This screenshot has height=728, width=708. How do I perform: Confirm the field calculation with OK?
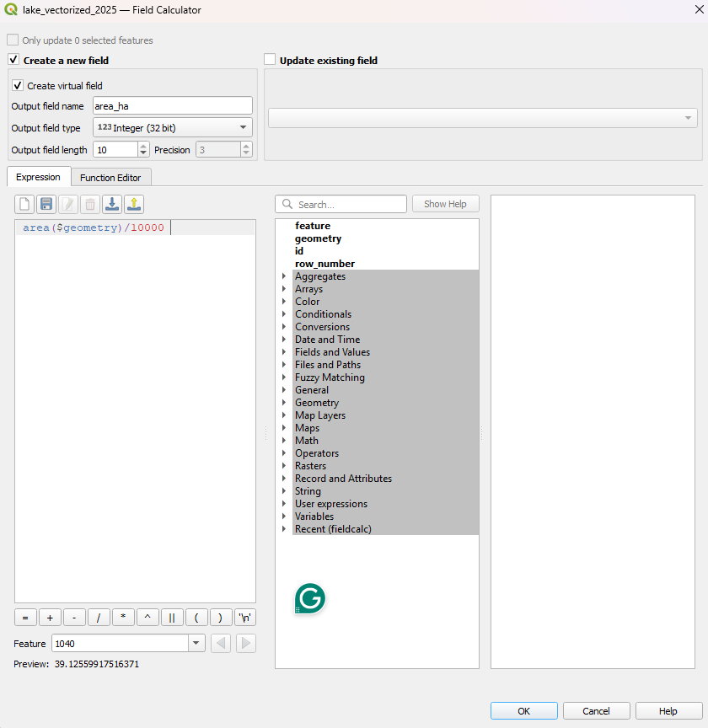(524, 711)
